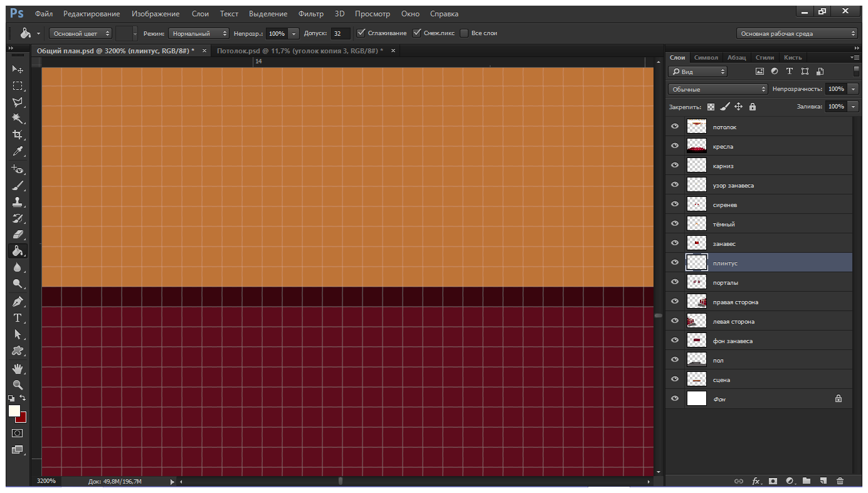Viewport: 868px width, 493px height.
Task: Switch to the Символ panel tab
Action: pos(707,57)
